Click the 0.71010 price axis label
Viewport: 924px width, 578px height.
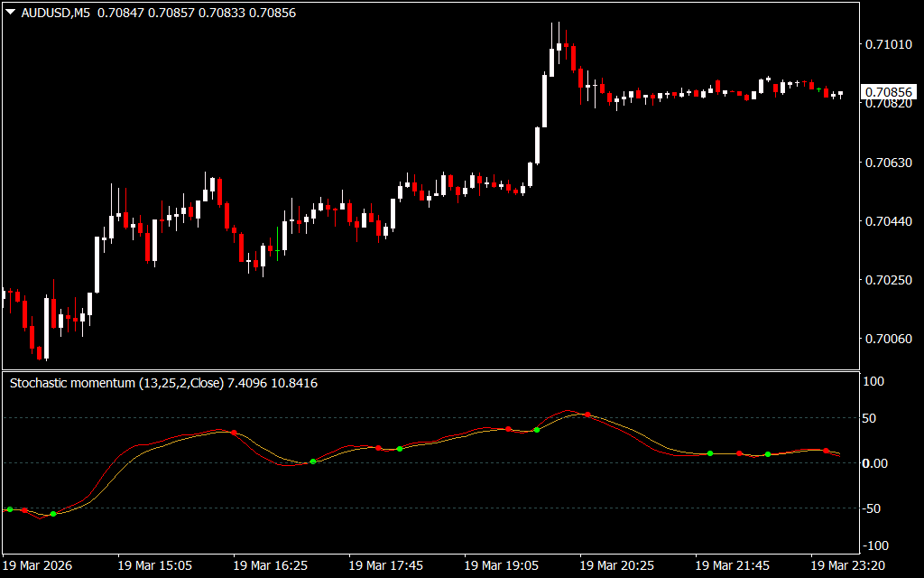[x=888, y=44]
